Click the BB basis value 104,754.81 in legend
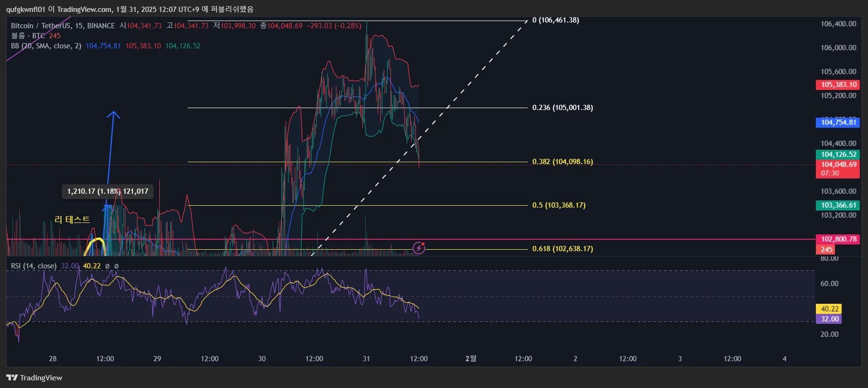Screen dimensions: 868x388 coord(103,46)
